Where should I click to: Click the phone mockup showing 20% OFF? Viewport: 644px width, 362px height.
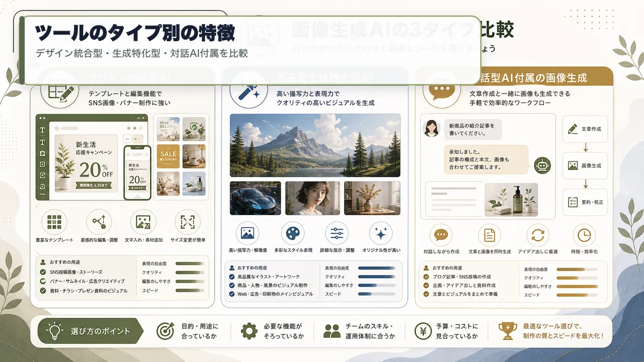click(138, 172)
